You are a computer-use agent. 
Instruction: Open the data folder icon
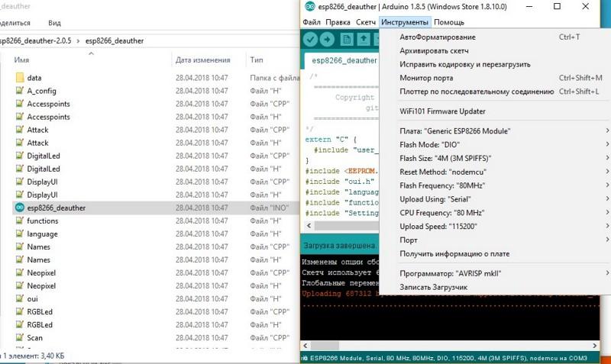pos(19,78)
